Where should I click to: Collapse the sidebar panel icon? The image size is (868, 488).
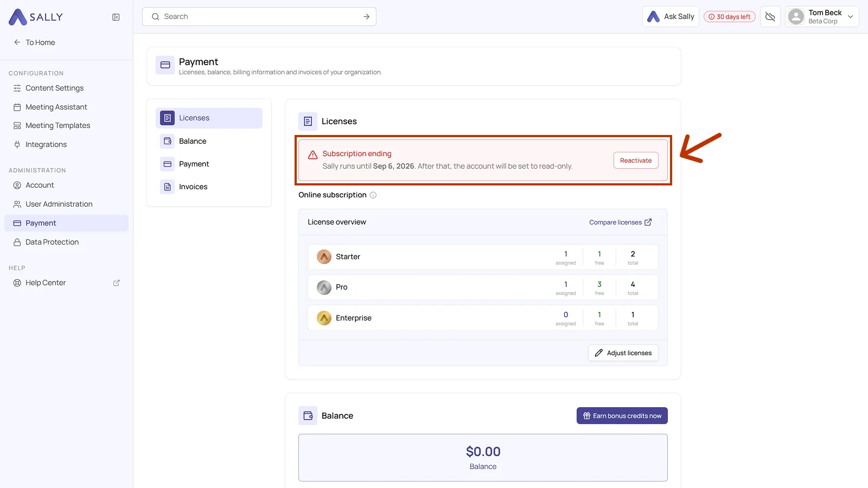(x=116, y=17)
